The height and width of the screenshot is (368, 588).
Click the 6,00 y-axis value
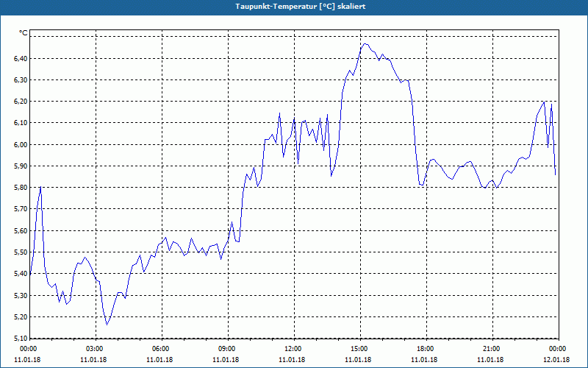(21, 144)
